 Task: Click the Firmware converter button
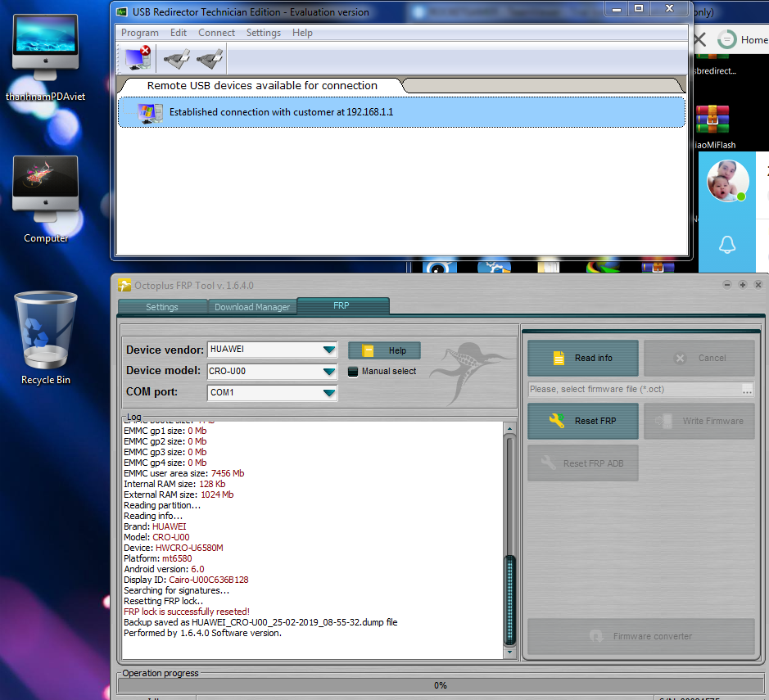641,636
